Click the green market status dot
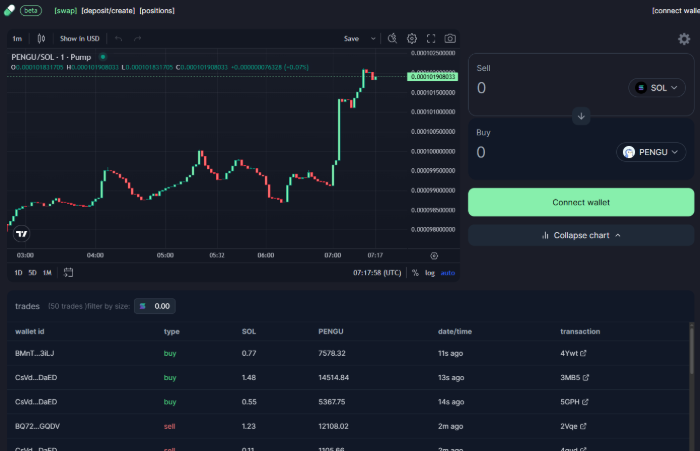This screenshot has width=700, height=451. [x=103, y=57]
